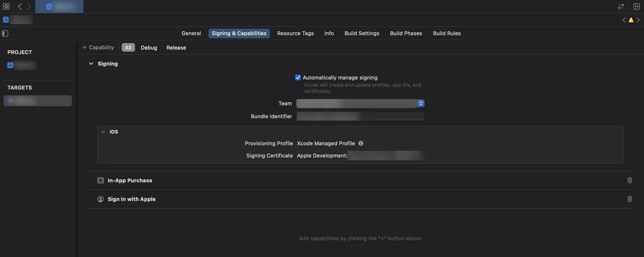Open the General tab
Screen dimensions: 644x257
click(x=191, y=33)
